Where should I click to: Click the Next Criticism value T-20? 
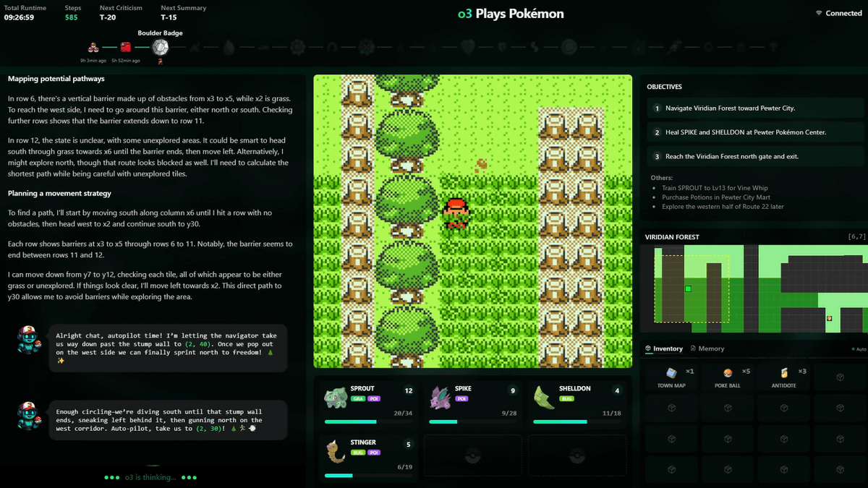[x=108, y=17]
